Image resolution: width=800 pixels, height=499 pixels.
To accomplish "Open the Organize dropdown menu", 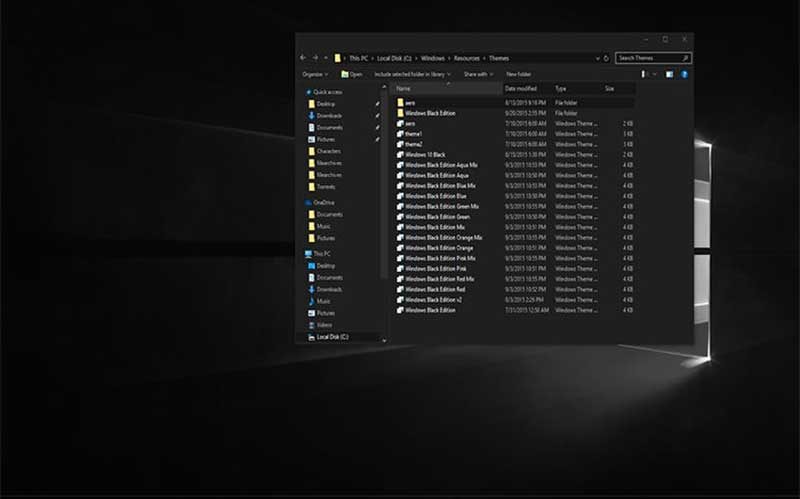I will [x=315, y=74].
